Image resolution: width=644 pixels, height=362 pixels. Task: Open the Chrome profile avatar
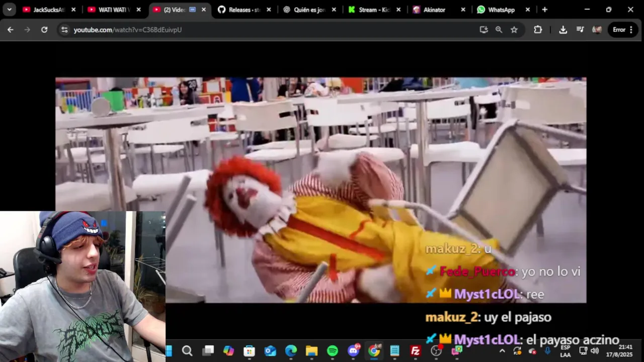coord(597,30)
